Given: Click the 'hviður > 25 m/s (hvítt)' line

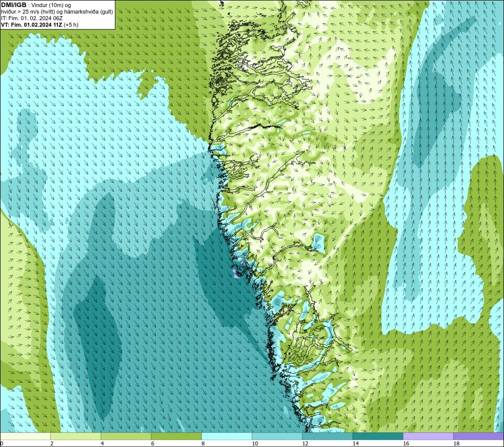Looking at the screenshot, I should 57,12.
